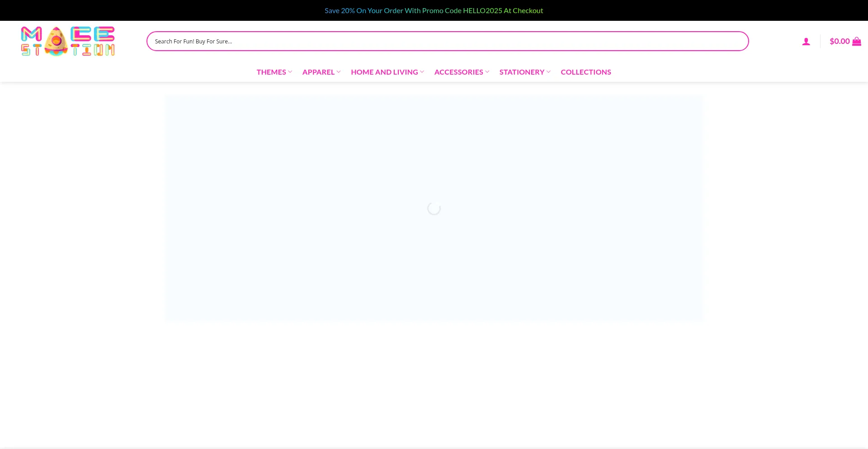Click the loading spinner in the banner
The image size is (868, 449).
point(434,208)
